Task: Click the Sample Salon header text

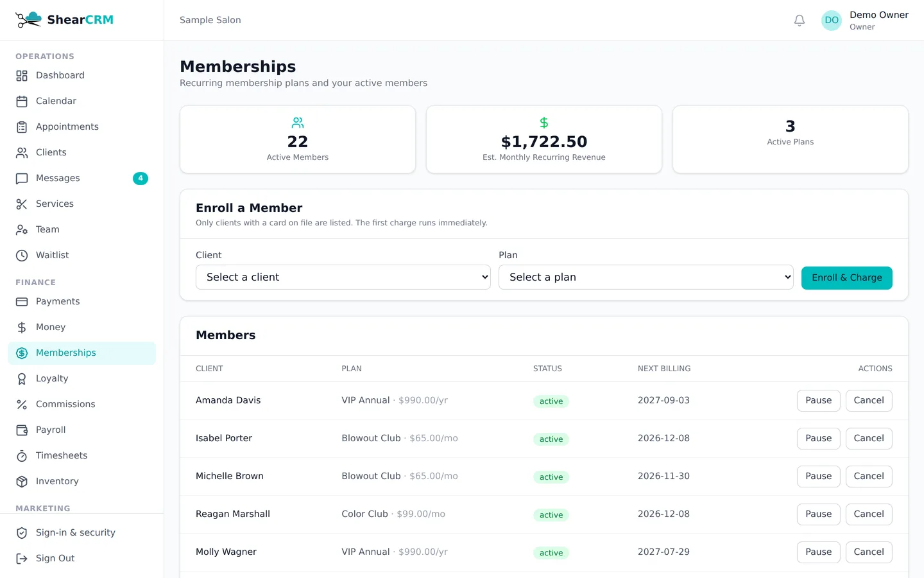Action: pyautogui.click(x=210, y=21)
